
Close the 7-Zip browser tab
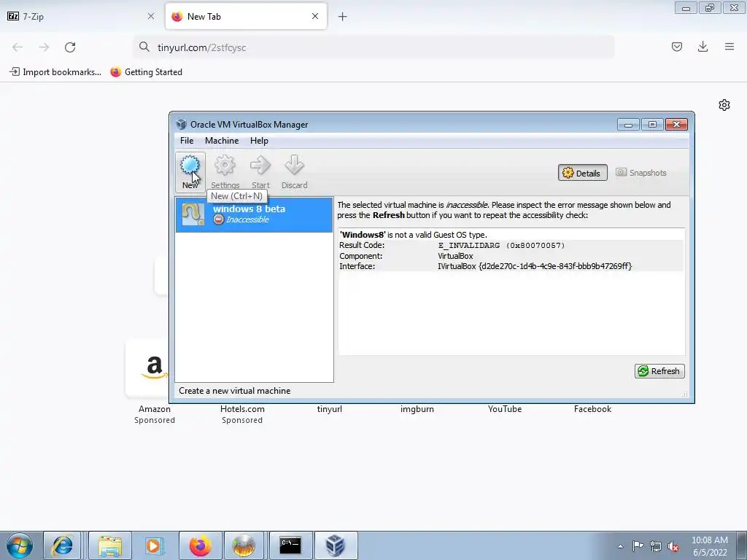coord(151,16)
